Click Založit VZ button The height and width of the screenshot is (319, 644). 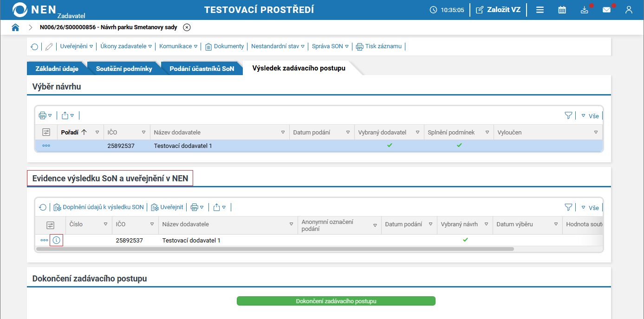click(498, 10)
